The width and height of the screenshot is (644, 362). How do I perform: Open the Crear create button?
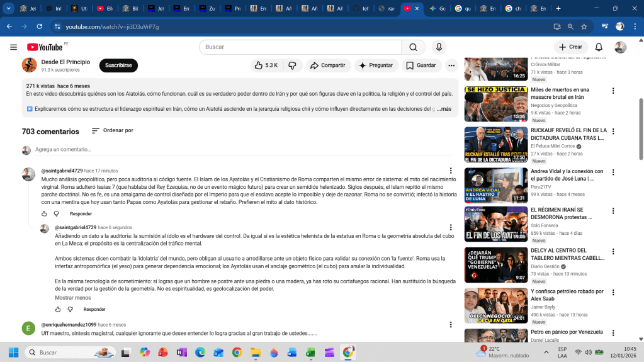point(570,47)
